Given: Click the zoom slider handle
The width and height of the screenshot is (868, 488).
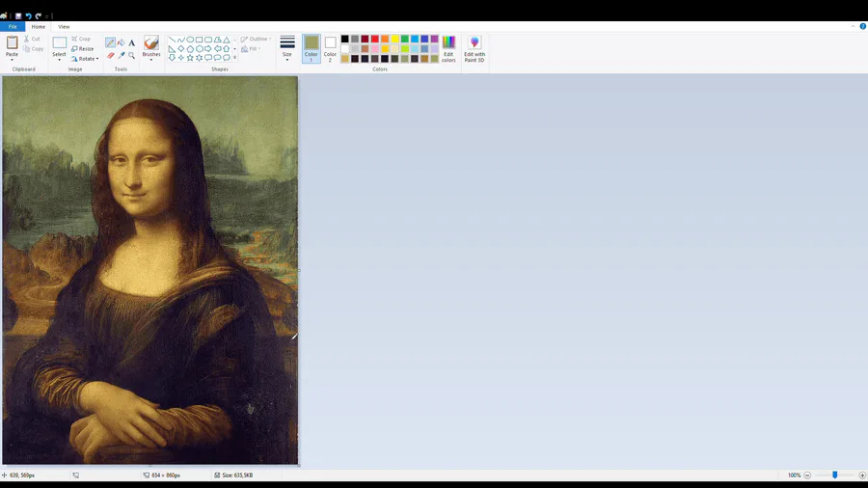Looking at the screenshot, I should [835, 474].
